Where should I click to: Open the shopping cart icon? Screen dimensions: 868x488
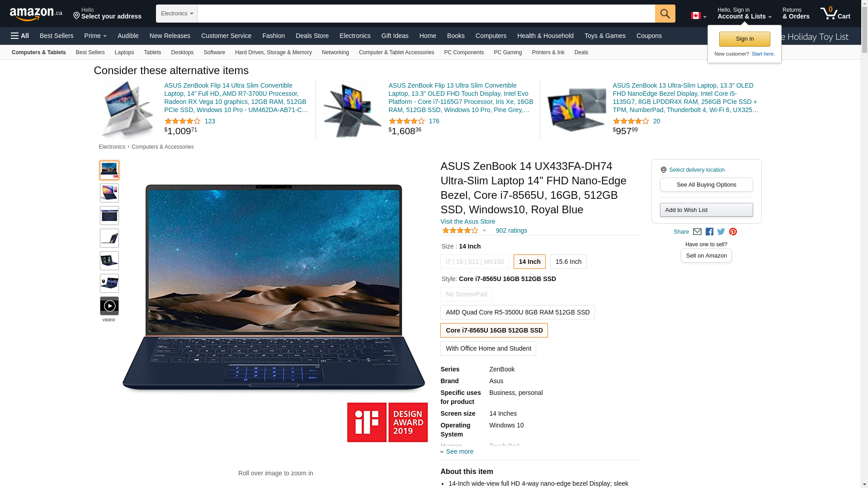coord(835,14)
